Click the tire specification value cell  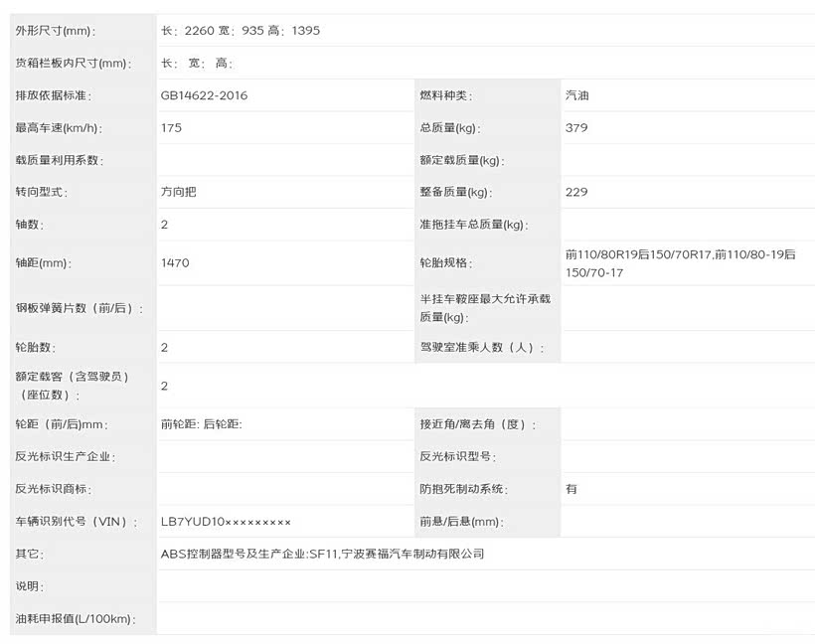681,263
